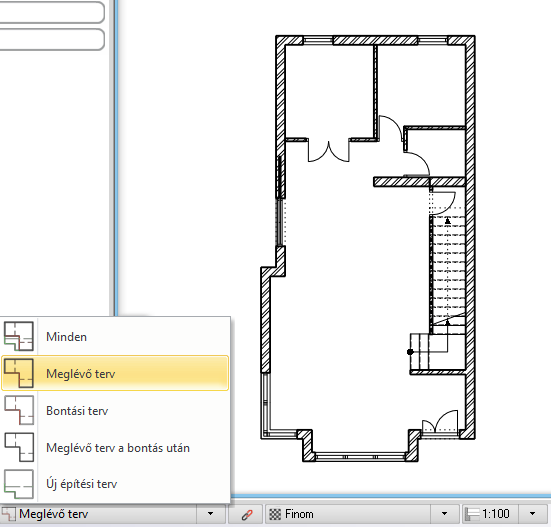Viewport: 551px width, 527px height.
Task: Select Új építési terv option
Action: 115,484
